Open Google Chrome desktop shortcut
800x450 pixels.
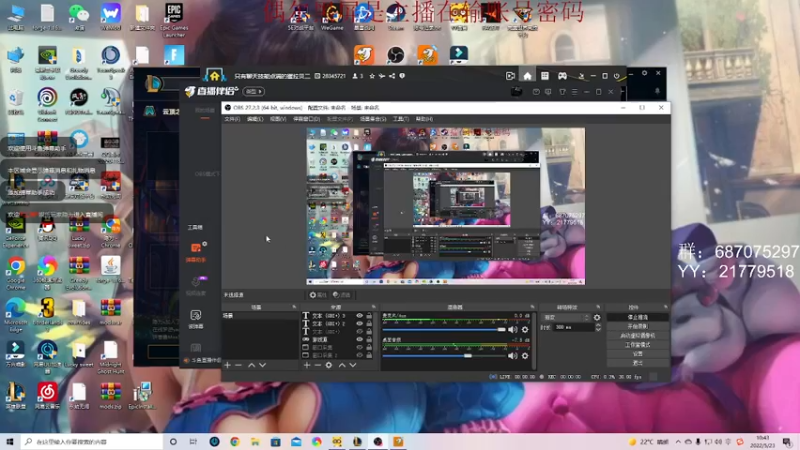pos(16,272)
